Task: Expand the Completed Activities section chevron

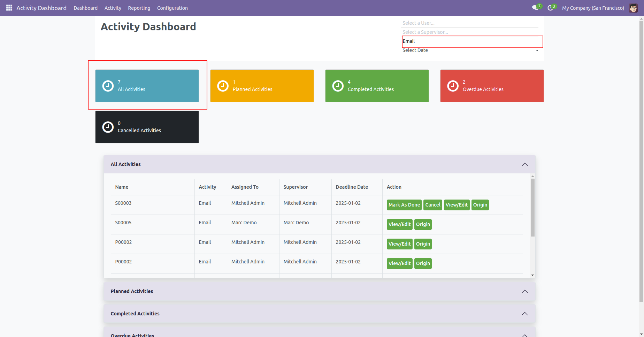Action: pyautogui.click(x=524, y=314)
